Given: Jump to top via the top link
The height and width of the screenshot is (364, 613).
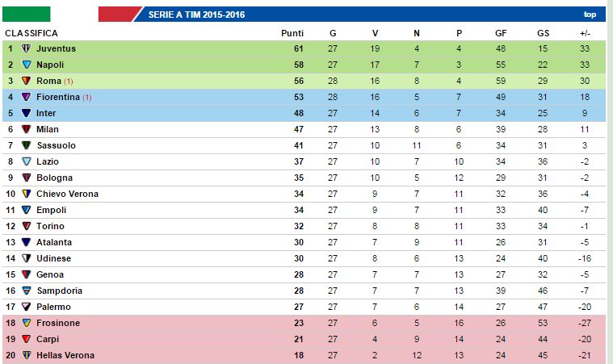Looking at the screenshot, I should pyautogui.click(x=590, y=15).
